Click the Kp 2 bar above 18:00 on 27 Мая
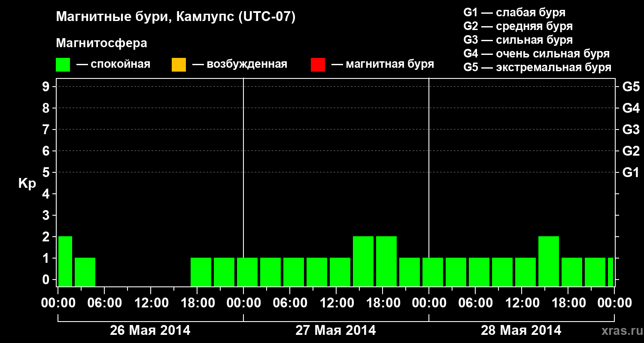 pyautogui.click(x=386, y=261)
